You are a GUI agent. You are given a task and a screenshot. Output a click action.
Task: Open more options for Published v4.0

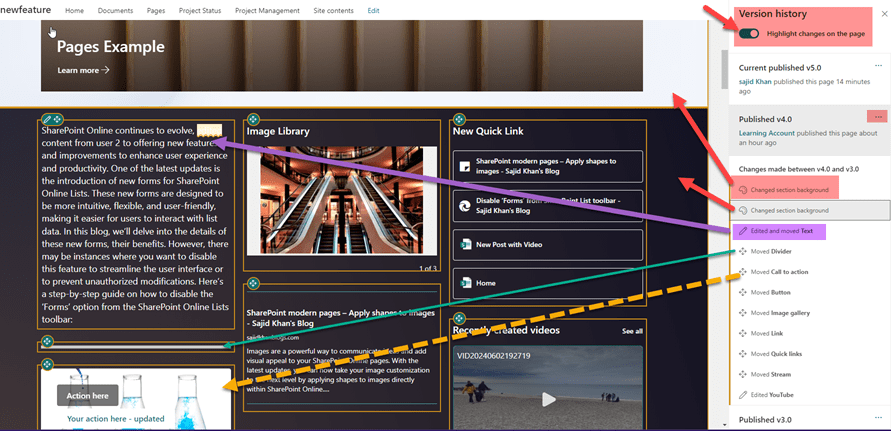click(x=878, y=117)
